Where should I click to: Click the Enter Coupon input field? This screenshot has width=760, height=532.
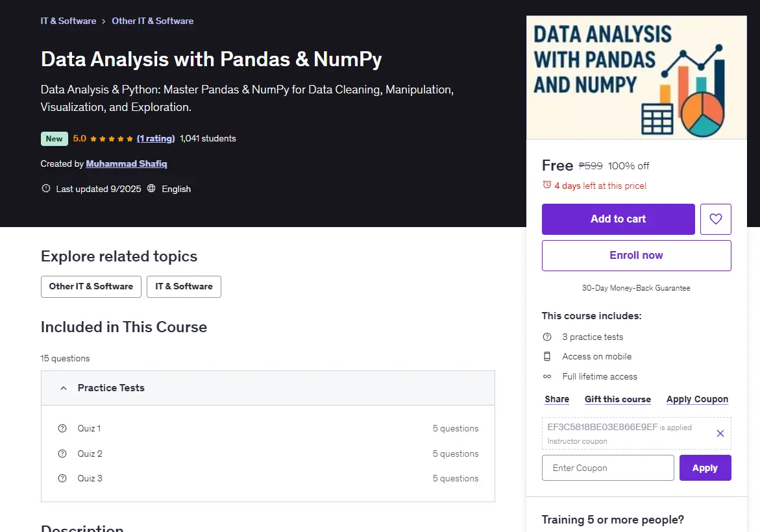tap(608, 468)
